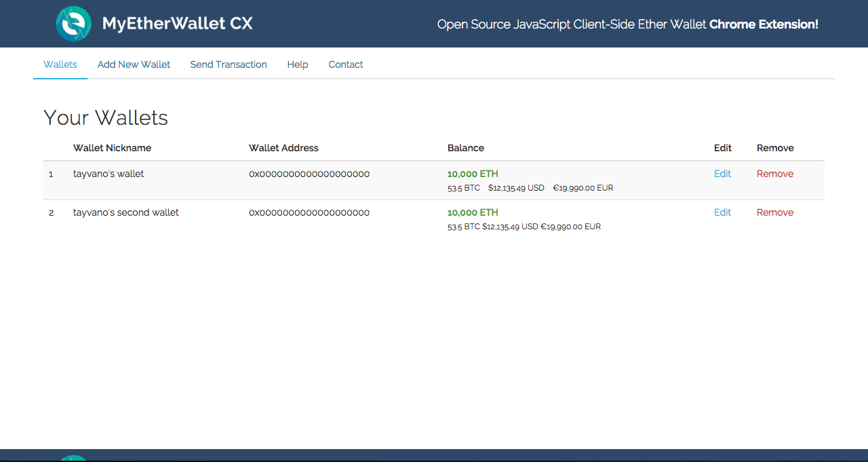868x462 pixels.
Task: Open the Help tab
Action: 298,64
